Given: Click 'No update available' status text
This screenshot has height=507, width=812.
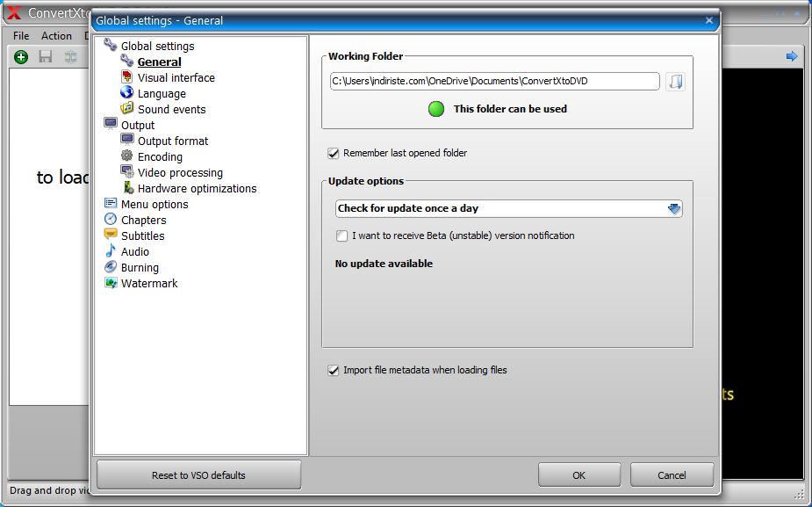Looking at the screenshot, I should point(384,264).
